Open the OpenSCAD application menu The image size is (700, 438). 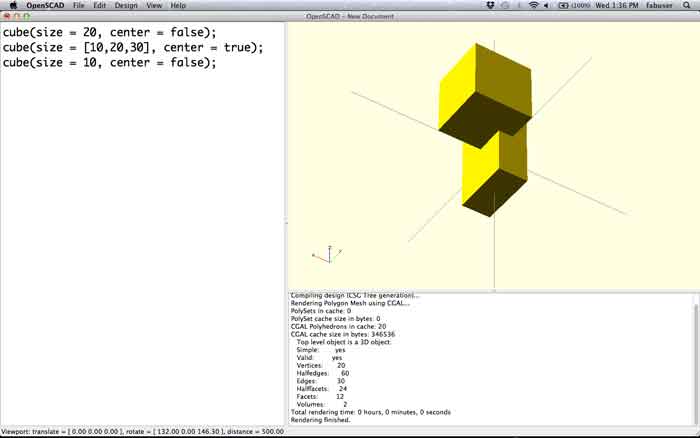[x=45, y=5]
